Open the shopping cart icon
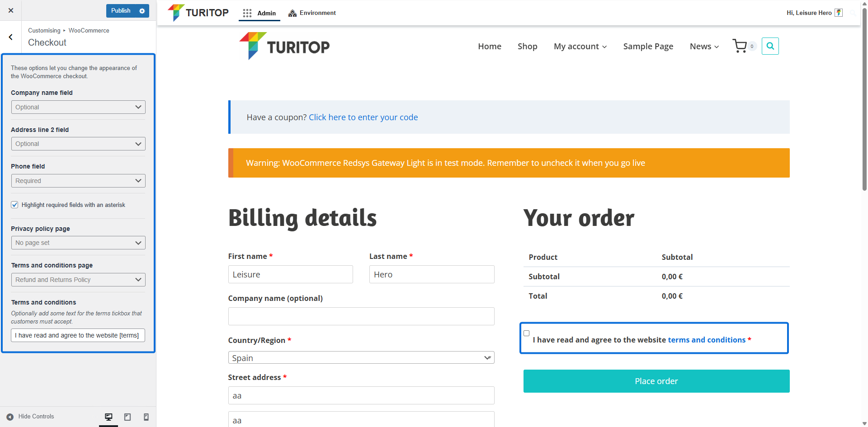The image size is (868, 427). point(740,46)
